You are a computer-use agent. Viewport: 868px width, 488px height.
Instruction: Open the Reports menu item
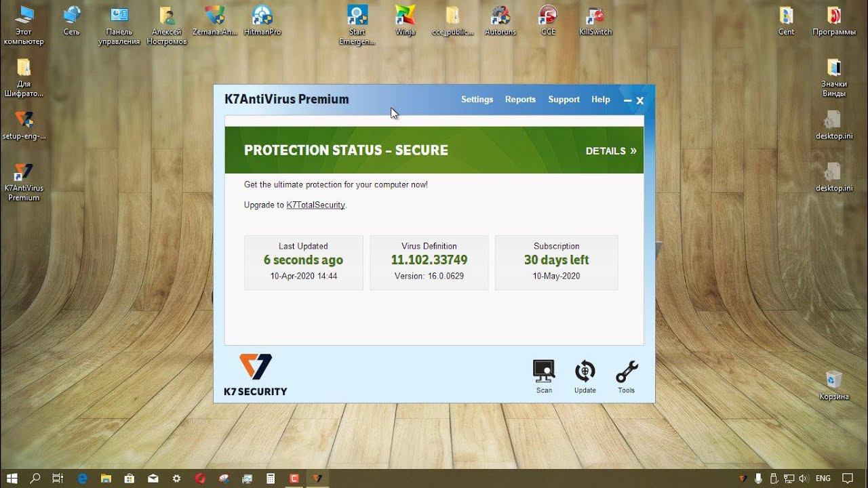(x=520, y=100)
